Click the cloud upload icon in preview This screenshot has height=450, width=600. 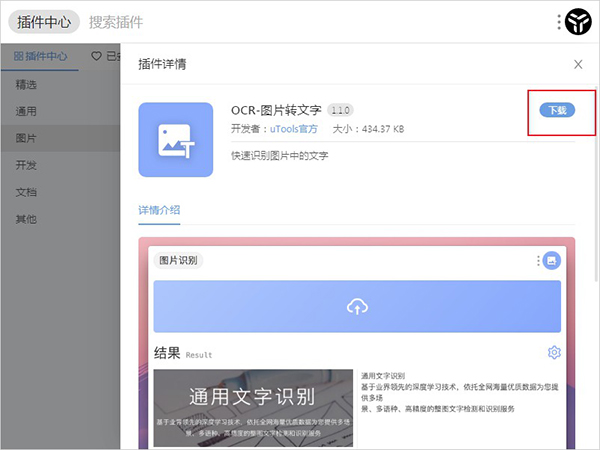(357, 306)
